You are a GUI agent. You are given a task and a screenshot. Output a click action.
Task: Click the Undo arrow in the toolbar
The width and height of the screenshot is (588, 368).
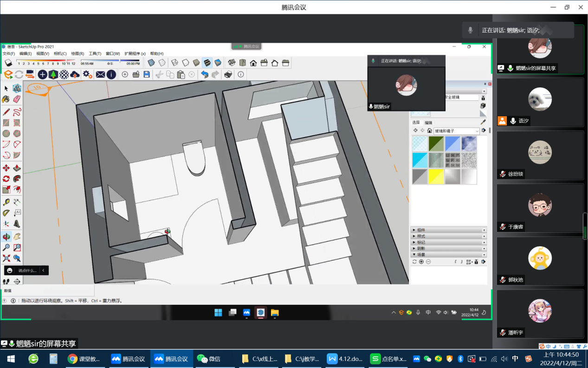pos(204,74)
